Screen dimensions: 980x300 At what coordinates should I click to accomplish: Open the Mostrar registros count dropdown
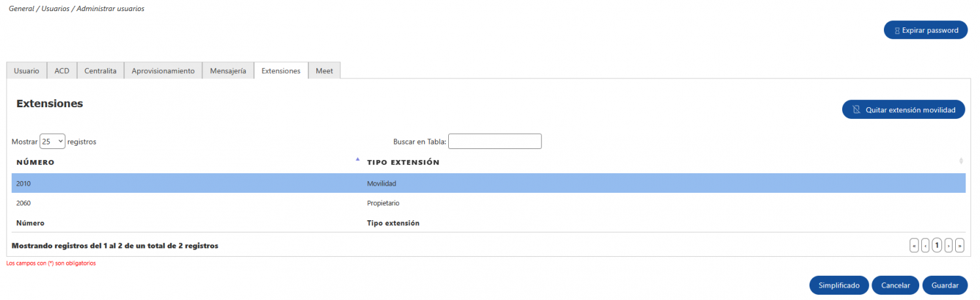(52, 141)
